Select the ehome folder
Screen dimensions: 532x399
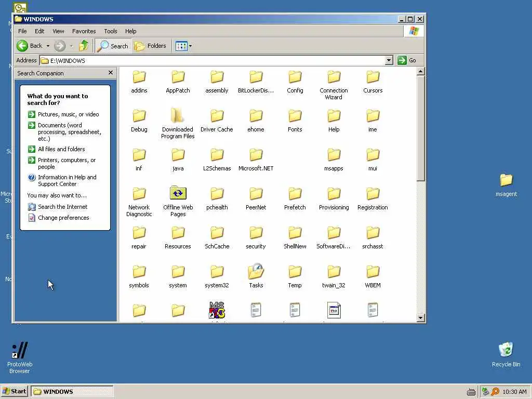pyautogui.click(x=256, y=121)
